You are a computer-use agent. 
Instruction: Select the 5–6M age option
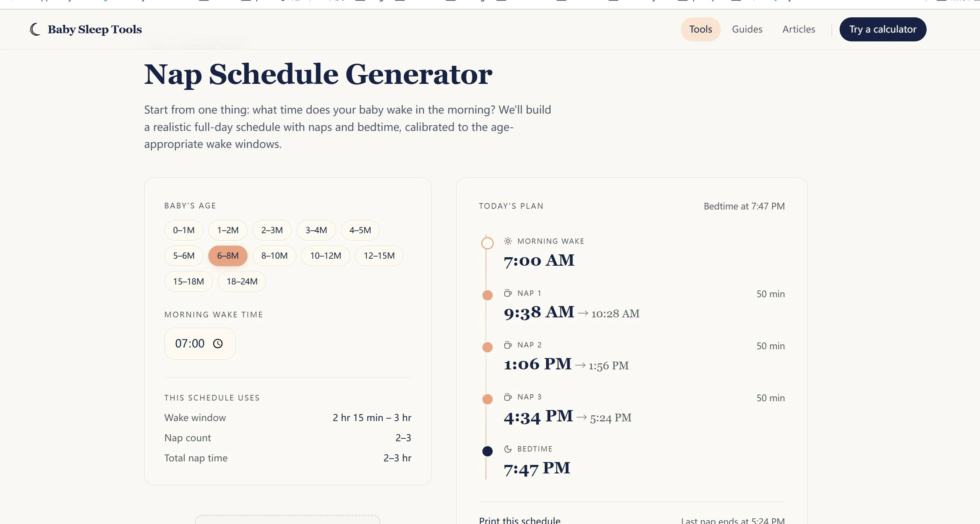click(184, 256)
